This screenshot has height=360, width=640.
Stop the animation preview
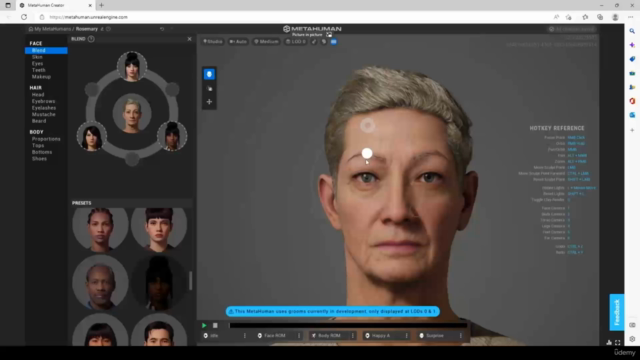click(215, 325)
